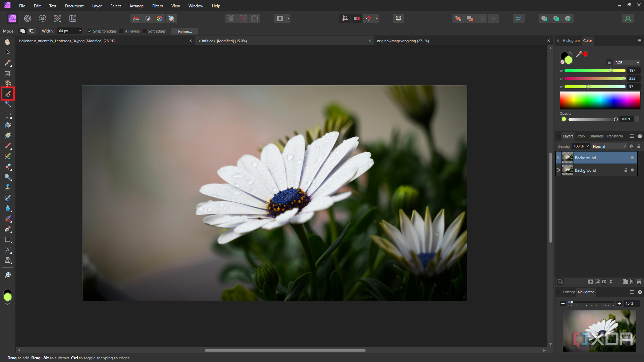Expand the color Opacity dropdown arrow
Image resolution: width=644 pixels, height=362 pixels.
[x=637, y=119]
